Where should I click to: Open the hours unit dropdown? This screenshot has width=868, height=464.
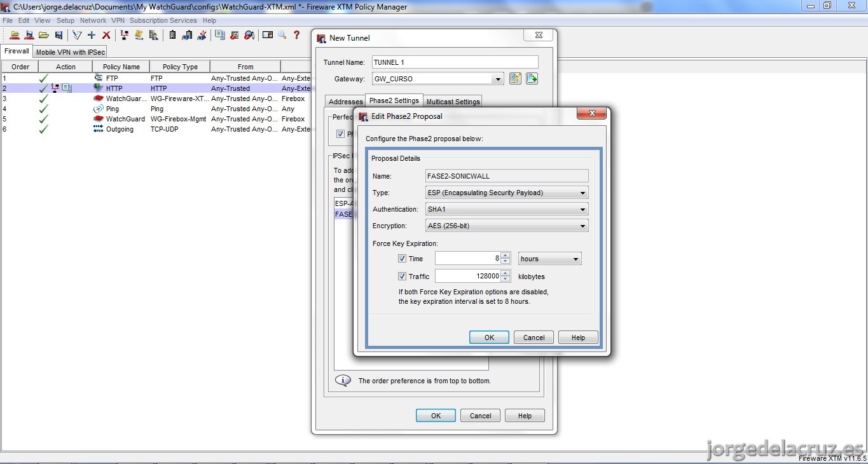coord(550,259)
